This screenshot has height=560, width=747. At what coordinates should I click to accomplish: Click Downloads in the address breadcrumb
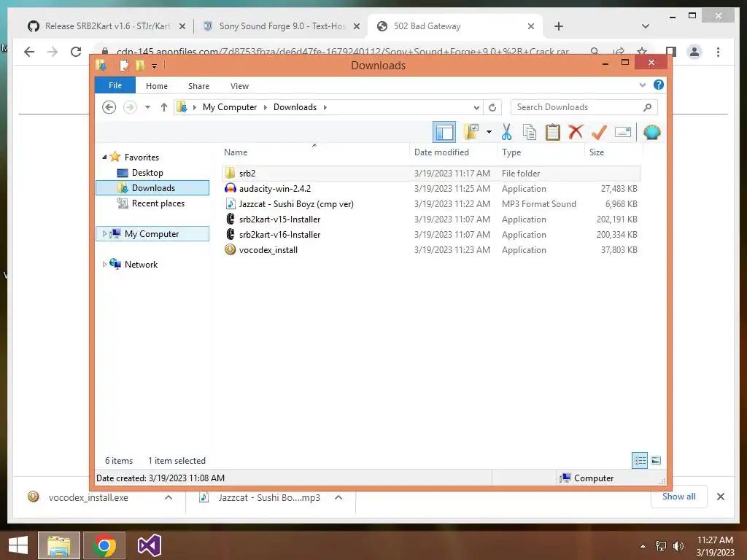295,107
